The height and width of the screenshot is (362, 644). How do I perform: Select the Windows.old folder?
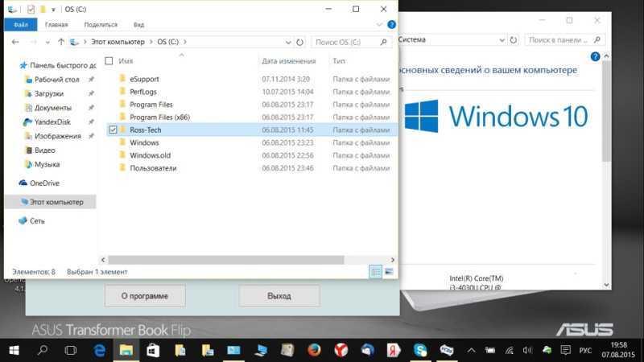point(150,155)
